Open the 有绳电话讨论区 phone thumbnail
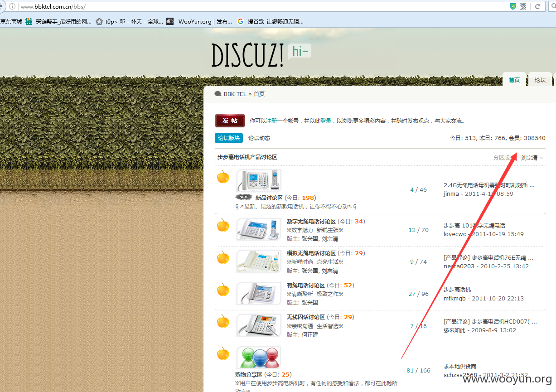This screenshot has width=556, height=392. click(259, 294)
